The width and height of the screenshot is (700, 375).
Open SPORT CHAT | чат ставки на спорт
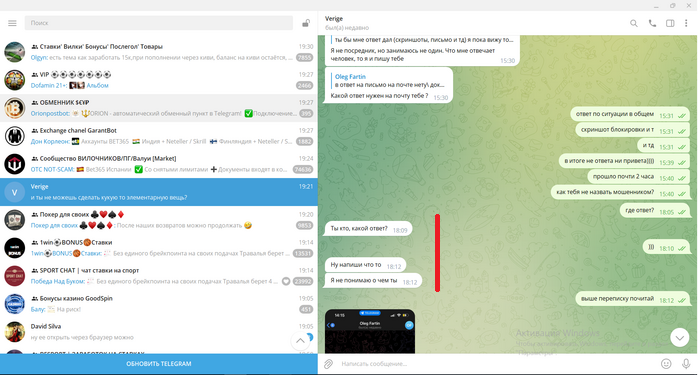158,276
